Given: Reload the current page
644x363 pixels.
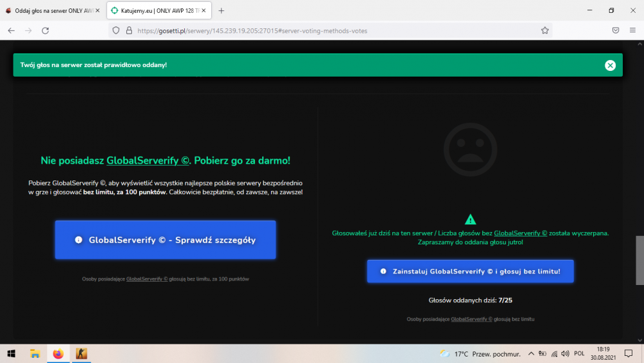Looking at the screenshot, I should [45, 30].
